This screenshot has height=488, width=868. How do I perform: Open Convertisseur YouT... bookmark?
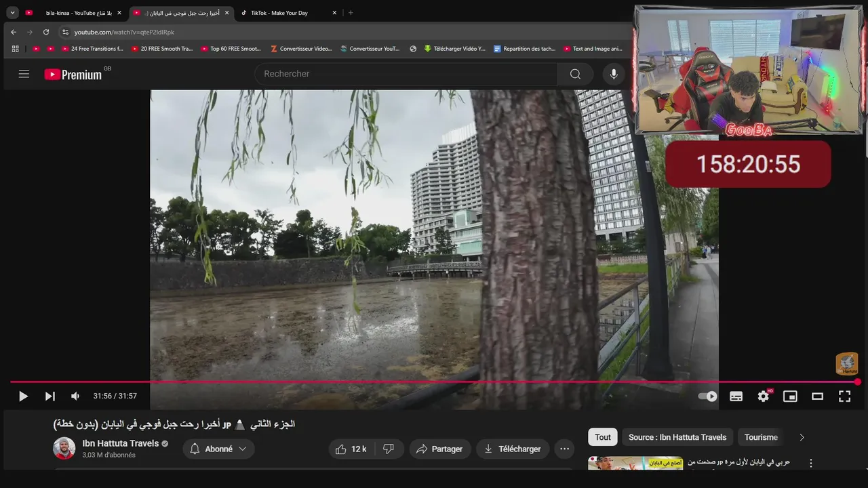click(x=370, y=49)
